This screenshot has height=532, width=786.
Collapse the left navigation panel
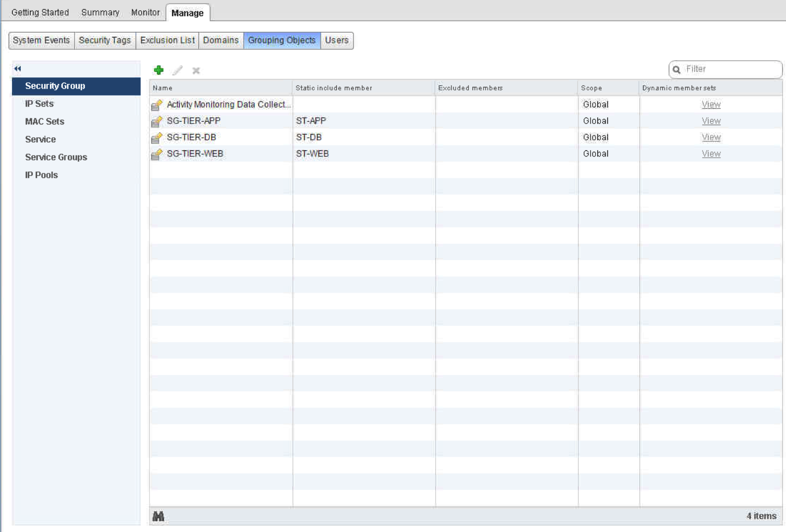(x=18, y=68)
